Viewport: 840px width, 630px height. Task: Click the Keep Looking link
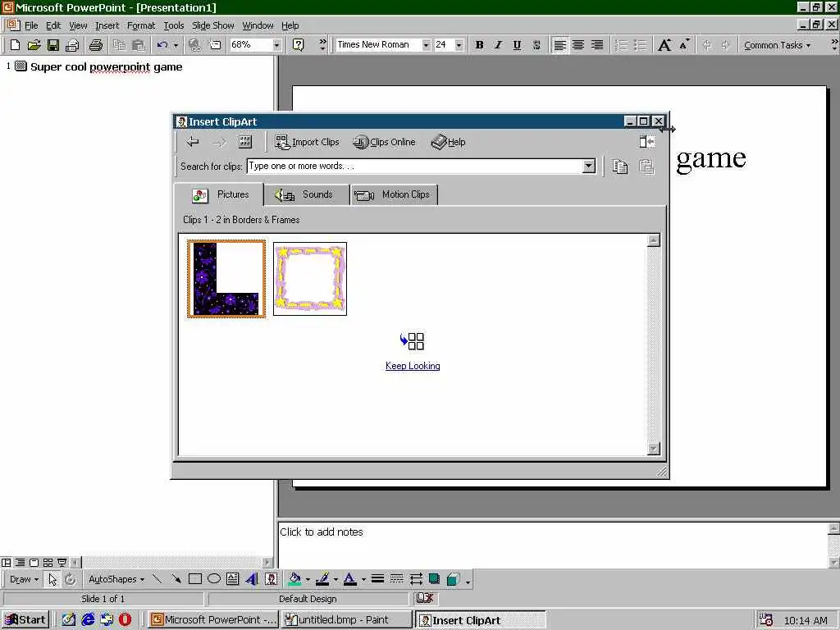tap(413, 366)
